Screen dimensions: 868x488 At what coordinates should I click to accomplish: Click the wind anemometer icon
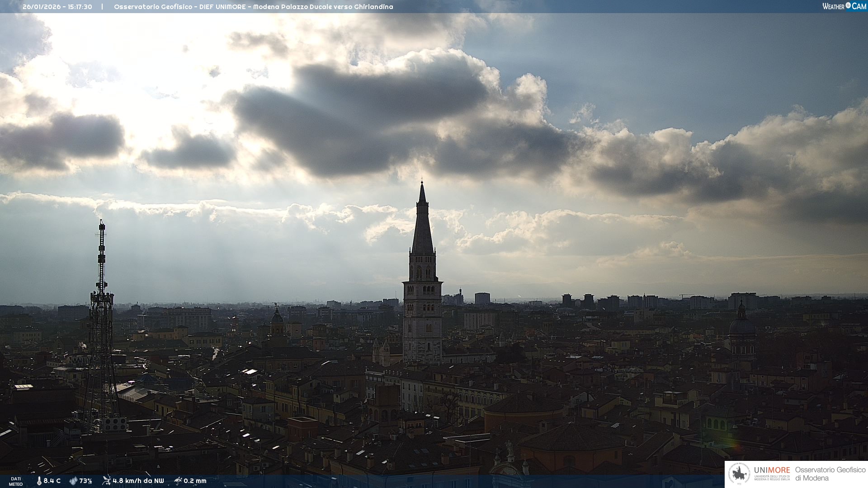(x=106, y=480)
